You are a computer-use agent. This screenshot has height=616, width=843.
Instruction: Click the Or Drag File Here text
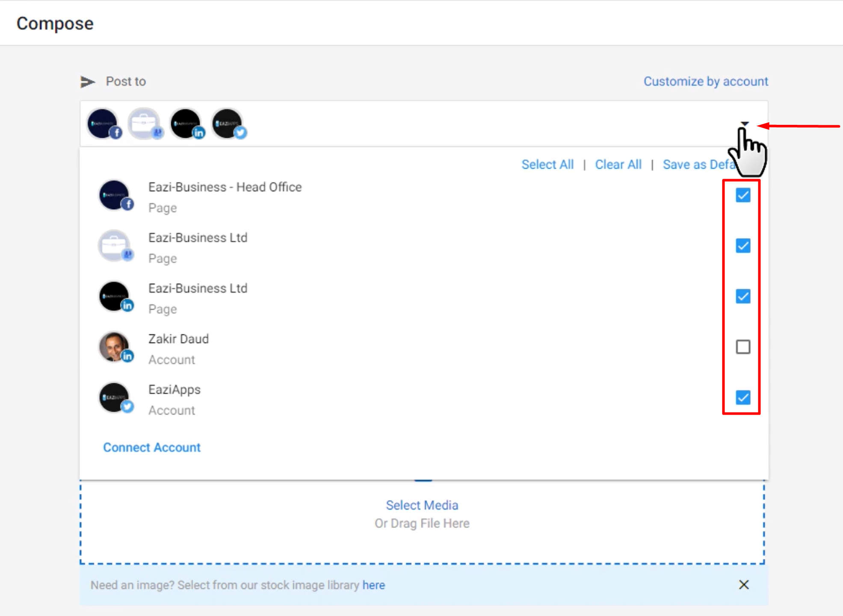(422, 524)
